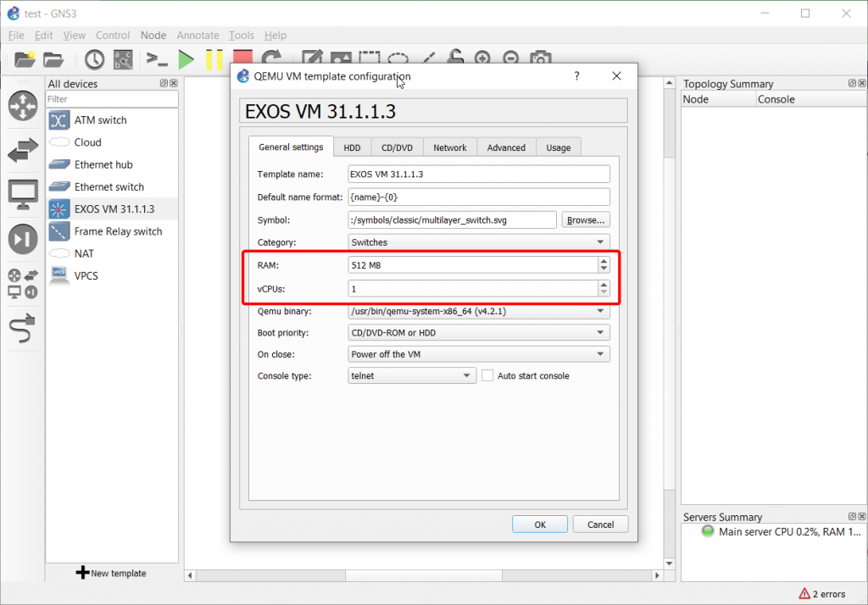The image size is (868, 605).
Task: Open the snapshot manager clock icon
Action: [x=95, y=59]
